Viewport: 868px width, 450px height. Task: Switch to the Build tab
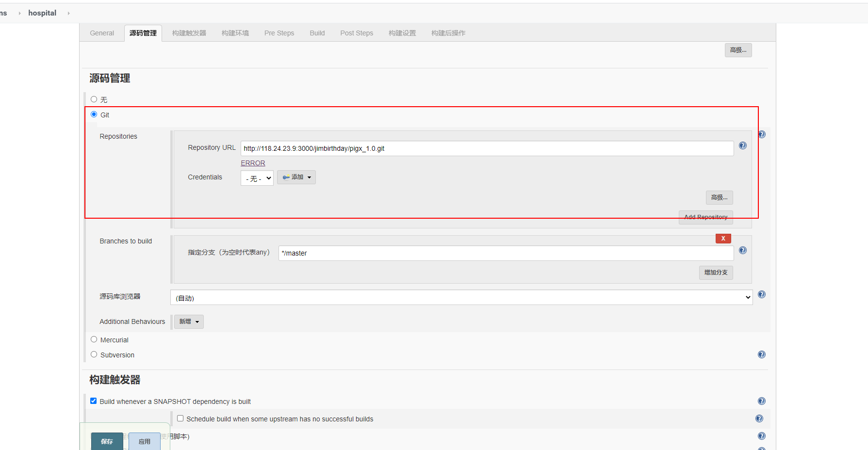[317, 33]
